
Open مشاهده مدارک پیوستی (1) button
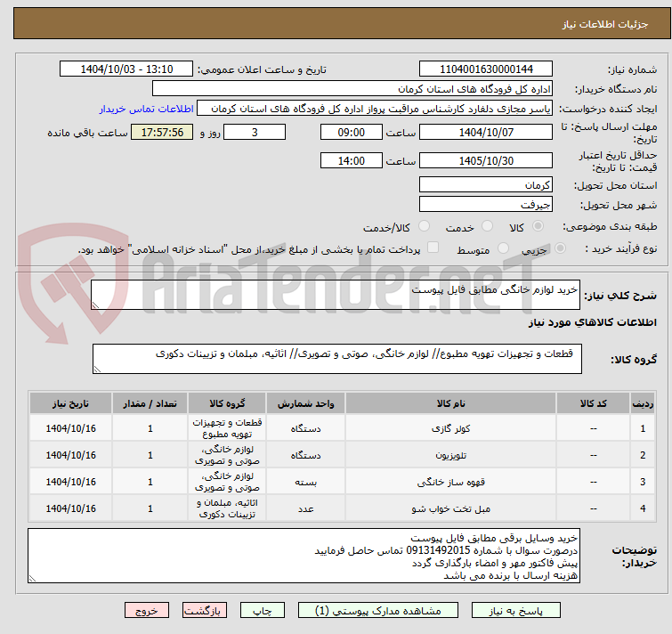(x=378, y=611)
